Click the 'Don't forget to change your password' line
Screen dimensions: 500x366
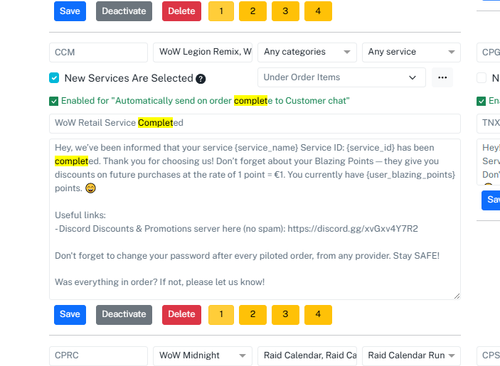(247, 256)
